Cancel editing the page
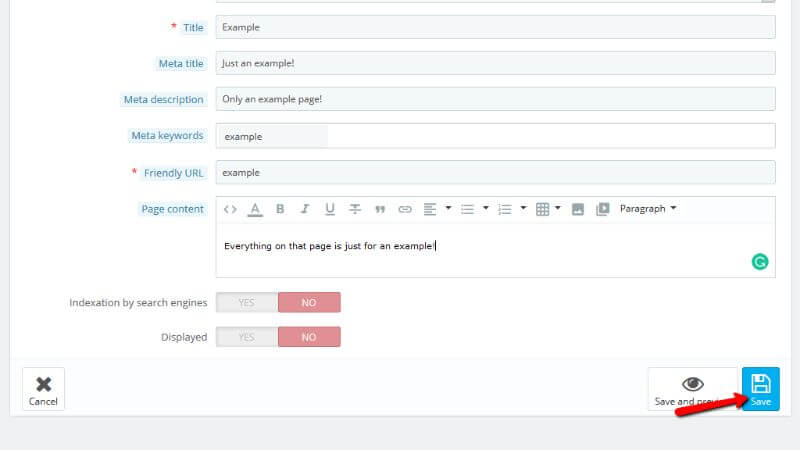Viewport: 800px width, 450px height. point(43,389)
